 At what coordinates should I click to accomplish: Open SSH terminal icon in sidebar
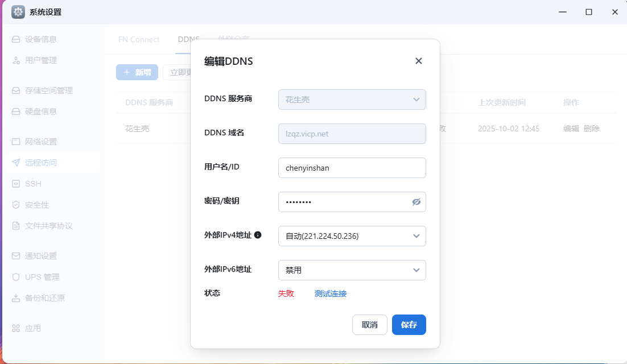pos(16,184)
